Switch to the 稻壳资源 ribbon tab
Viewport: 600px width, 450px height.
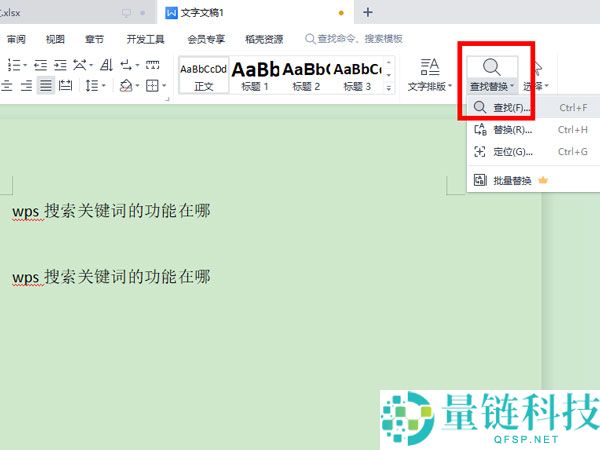pos(264,39)
